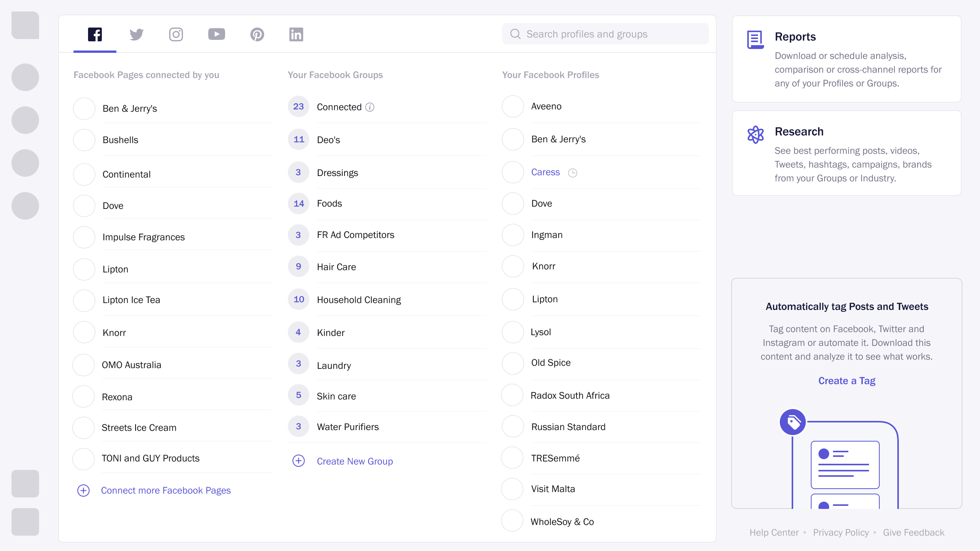Image resolution: width=980 pixels, height=551 pixels.
Task: Open the Instagram network tab
Action: click(176, 34)
